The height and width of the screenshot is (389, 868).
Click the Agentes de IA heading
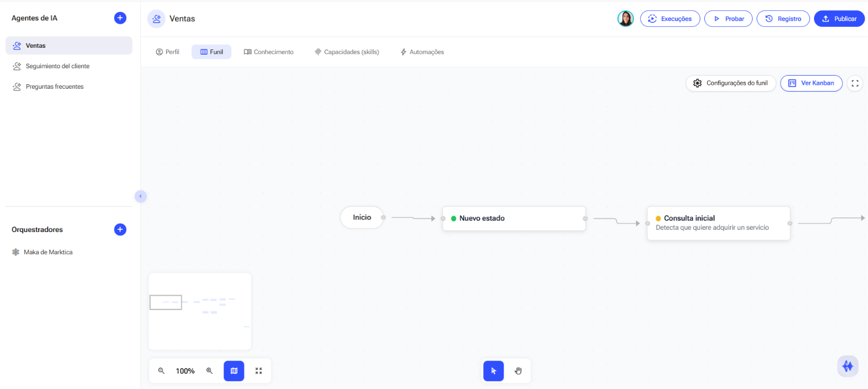pos(34,18)
